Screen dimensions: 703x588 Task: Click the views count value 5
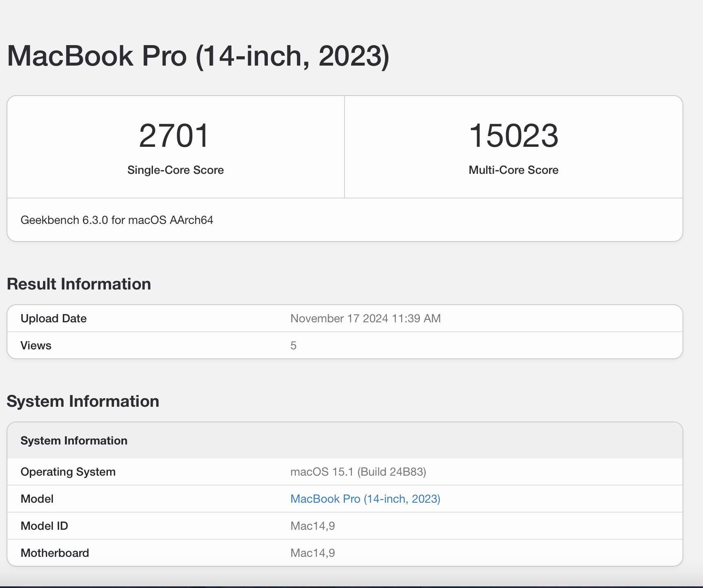point(293,346)
